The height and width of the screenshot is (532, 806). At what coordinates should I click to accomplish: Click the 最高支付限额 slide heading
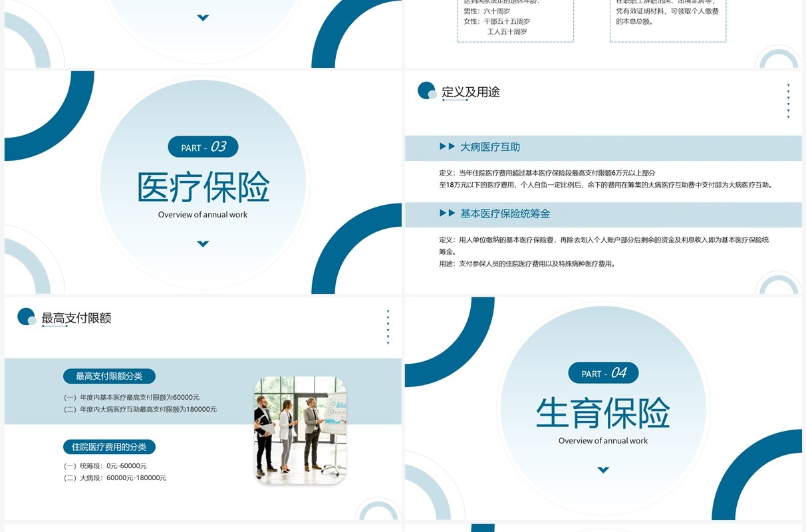click(76, 318)
